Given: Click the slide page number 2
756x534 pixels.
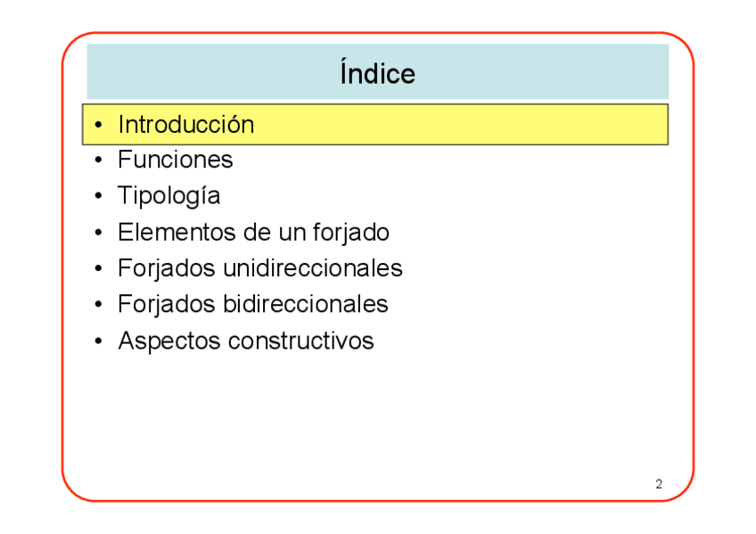Looking at the screenshot, I should tap(658, 485).
